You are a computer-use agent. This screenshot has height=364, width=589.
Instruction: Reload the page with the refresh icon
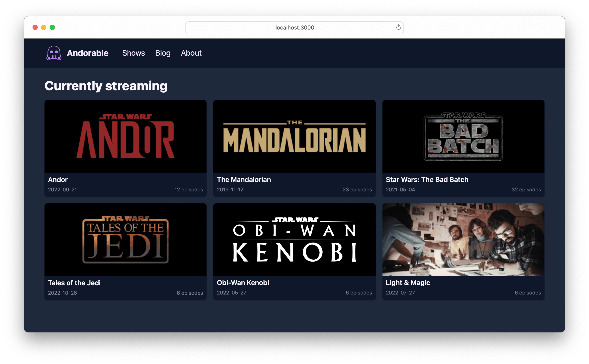398,27
